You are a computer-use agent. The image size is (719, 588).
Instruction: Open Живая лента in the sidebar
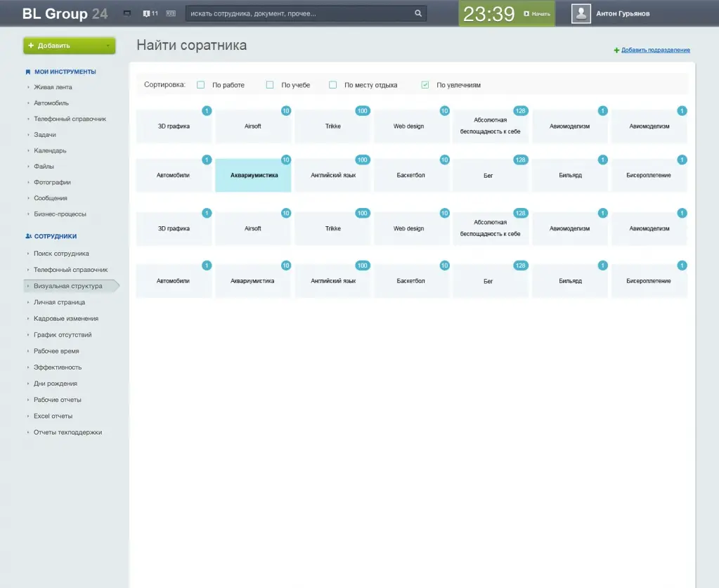[x=53, y=87]
